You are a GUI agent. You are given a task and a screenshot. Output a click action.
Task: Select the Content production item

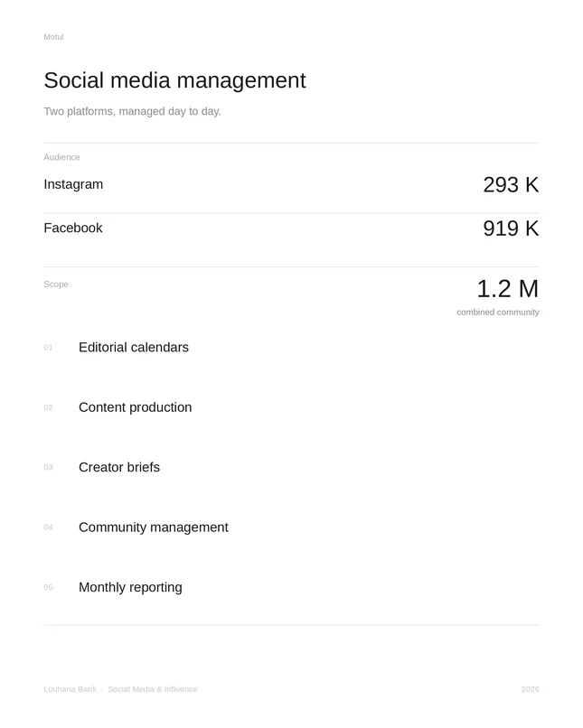coord(136,407)
